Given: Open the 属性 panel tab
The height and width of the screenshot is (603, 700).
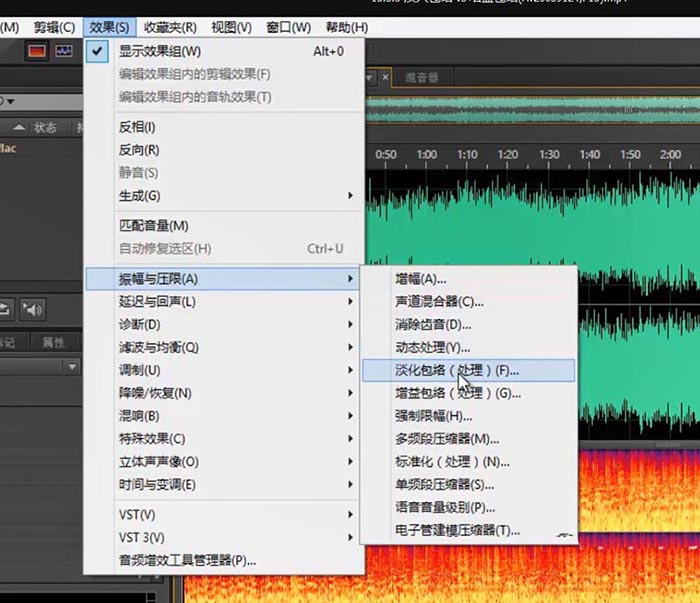Looking at the screenshot, I should (54, 342).
